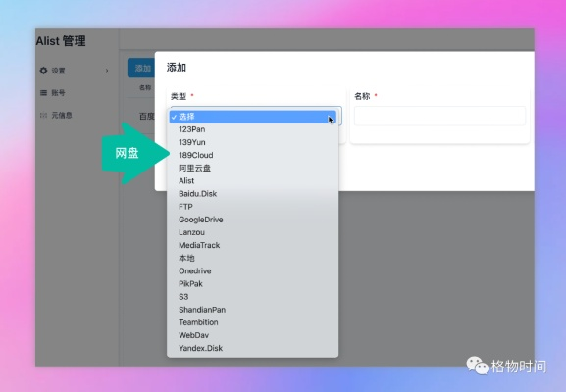The width and height of the screenshot is (566, 392).
Task: Choose 123Pan from the type dropdown
Action: 253,129
